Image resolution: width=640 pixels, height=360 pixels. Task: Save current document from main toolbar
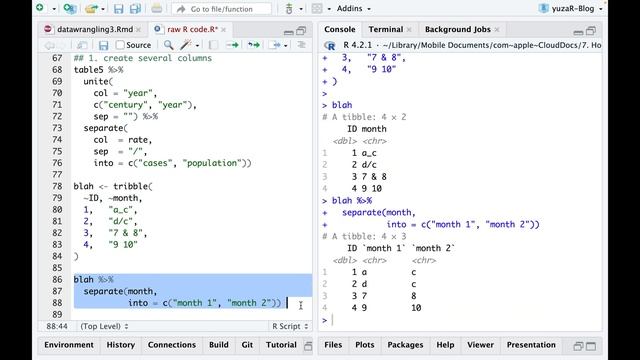coord(118,9)
